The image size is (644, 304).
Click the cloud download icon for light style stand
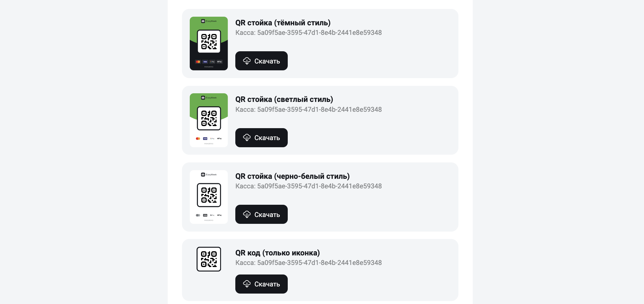click(247, 137)
